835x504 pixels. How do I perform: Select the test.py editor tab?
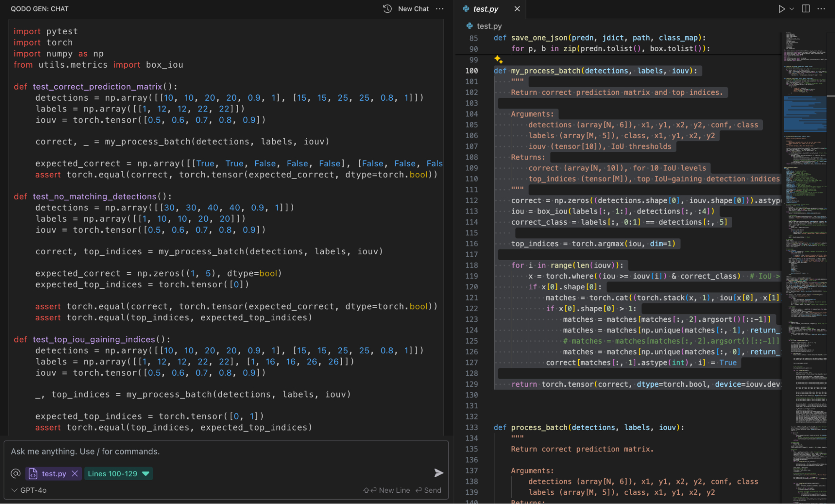[487, 8]
